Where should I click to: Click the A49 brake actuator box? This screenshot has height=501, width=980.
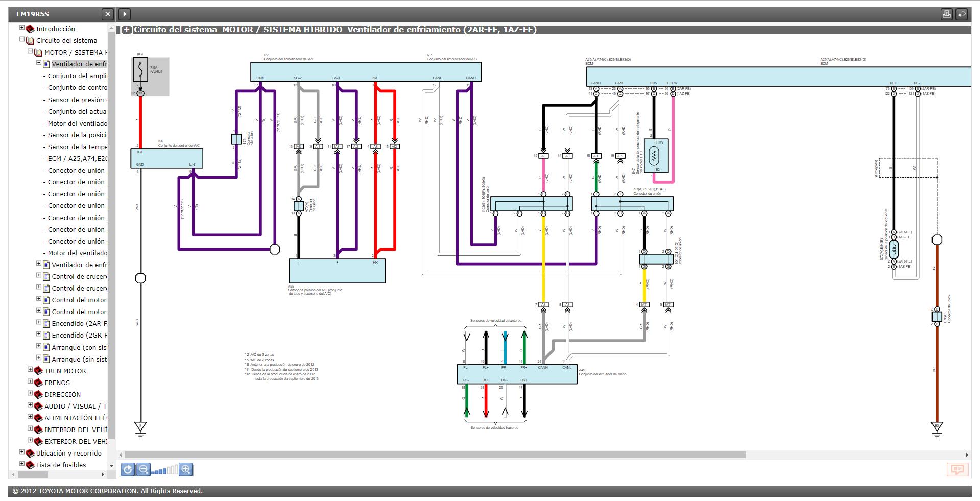[x=517, y=374]
